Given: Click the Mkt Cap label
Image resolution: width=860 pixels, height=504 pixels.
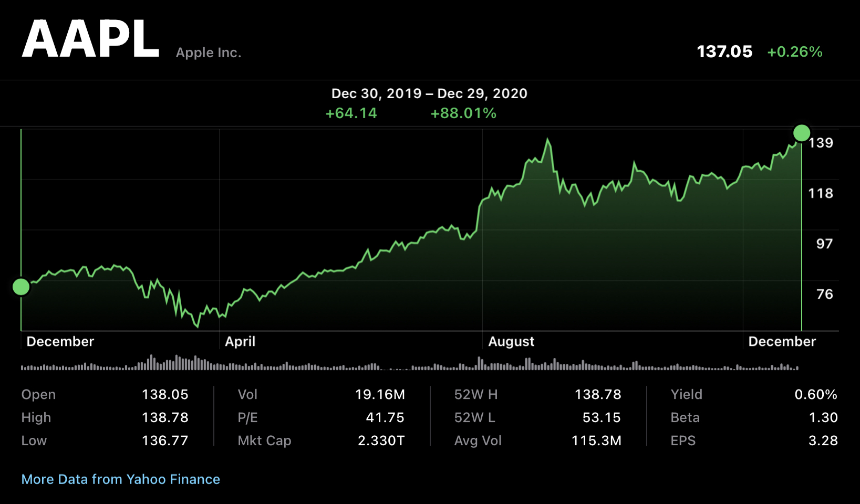Looking at the screenshot, I should 264,441.
